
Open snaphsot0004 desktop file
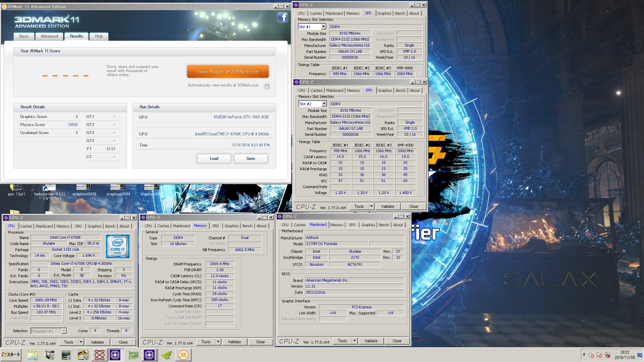[118, 190]
